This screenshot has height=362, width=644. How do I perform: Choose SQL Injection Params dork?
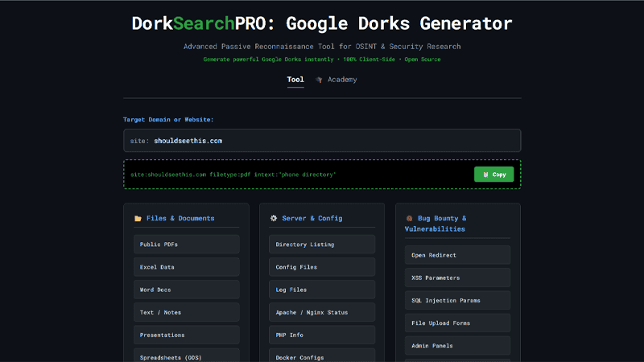pos(457,300)
